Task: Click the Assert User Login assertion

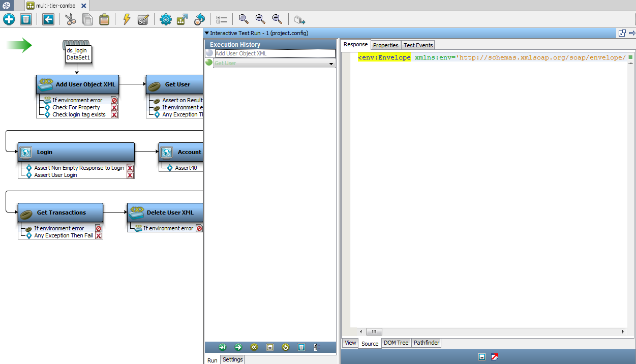Action: pos(55,175)
